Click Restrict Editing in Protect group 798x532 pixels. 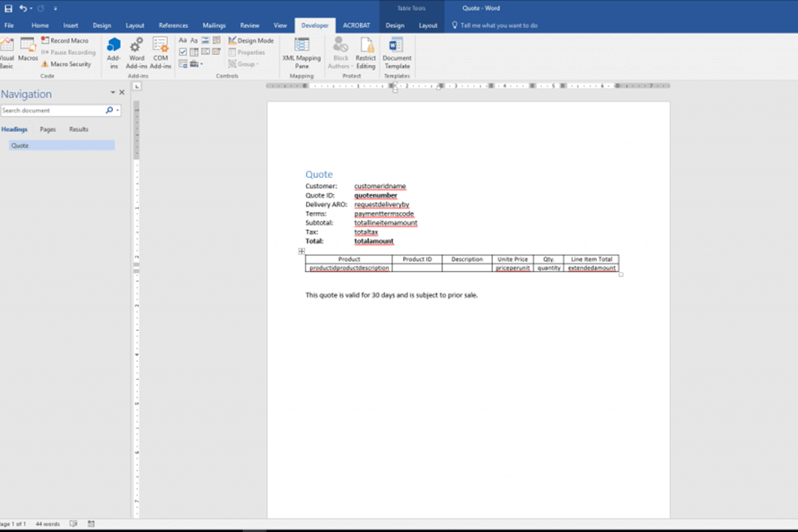click(x=366, y=50)
